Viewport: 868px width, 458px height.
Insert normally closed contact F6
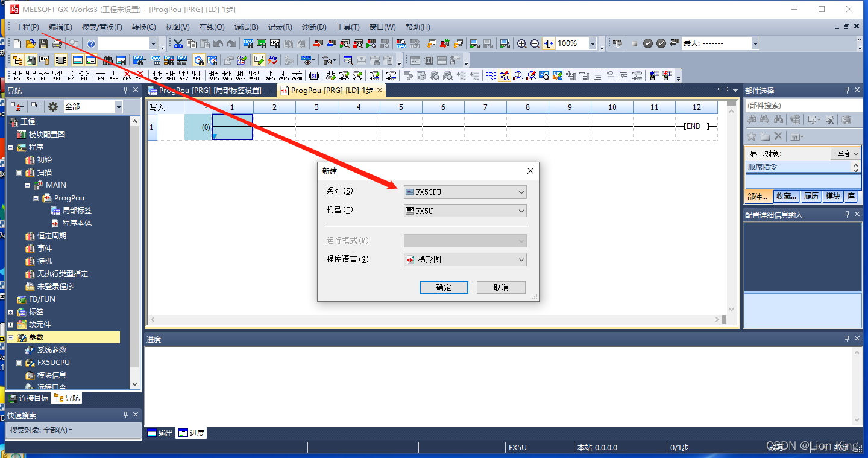coord(44,75)
